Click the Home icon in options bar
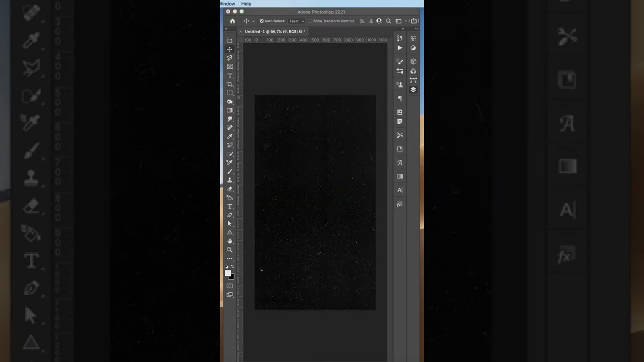 tap(232, 21)
